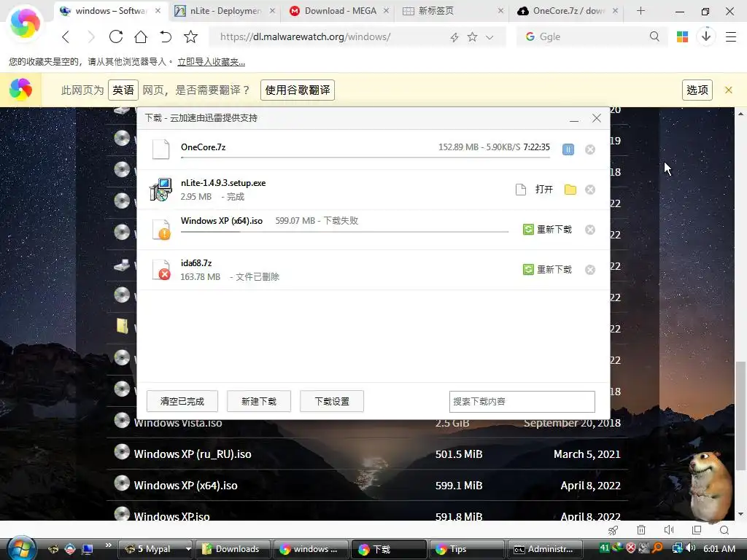The height and width of the screenshot is (560, 747).
Task: Open 选项 in translation bar
Action: [x=697, y=90]
